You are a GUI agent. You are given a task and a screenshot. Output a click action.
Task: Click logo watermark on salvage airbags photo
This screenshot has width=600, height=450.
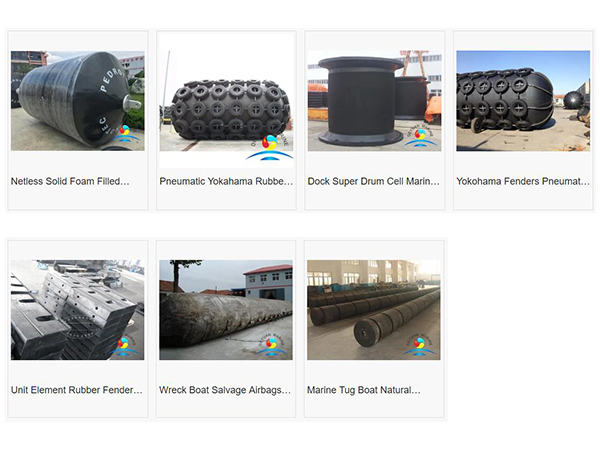[x=271, y=344]
